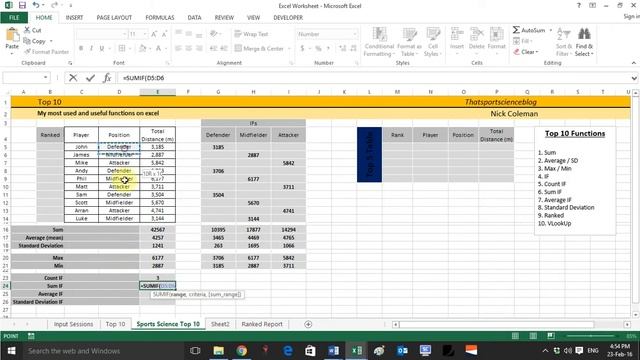Switch to Page Break Preview in status bar
640x360 pixels.
click(551, 336)
